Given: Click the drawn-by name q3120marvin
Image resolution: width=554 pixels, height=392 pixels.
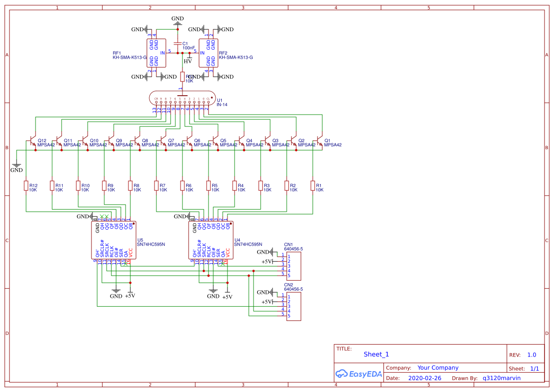Looking at the screenshot, I should click(501, 378).
